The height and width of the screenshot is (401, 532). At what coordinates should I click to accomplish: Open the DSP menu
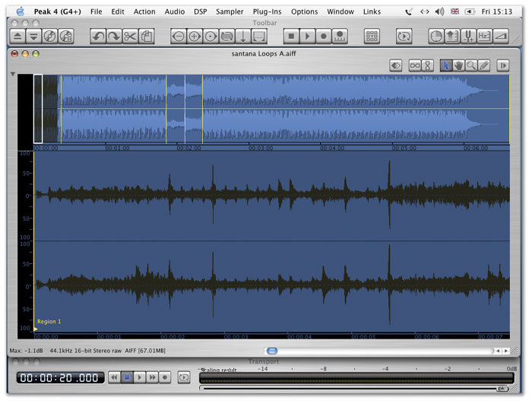click(x=201, y=11)
